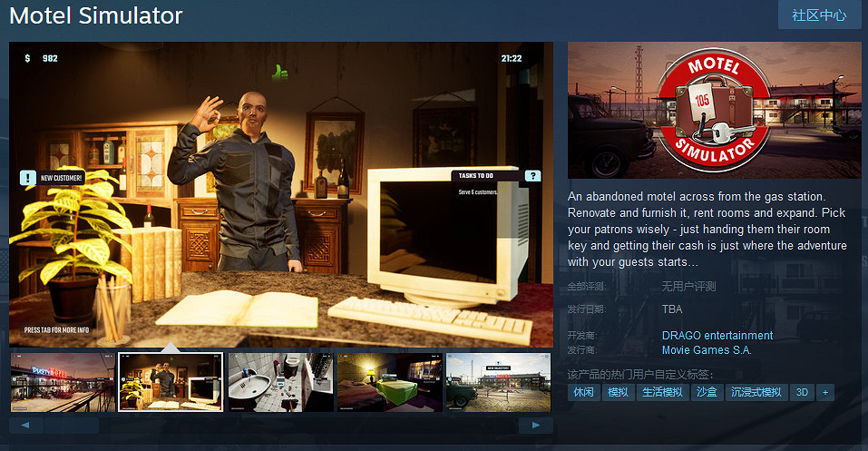Click the right scroll arrow under thumbnails

[x=536, y=425]
